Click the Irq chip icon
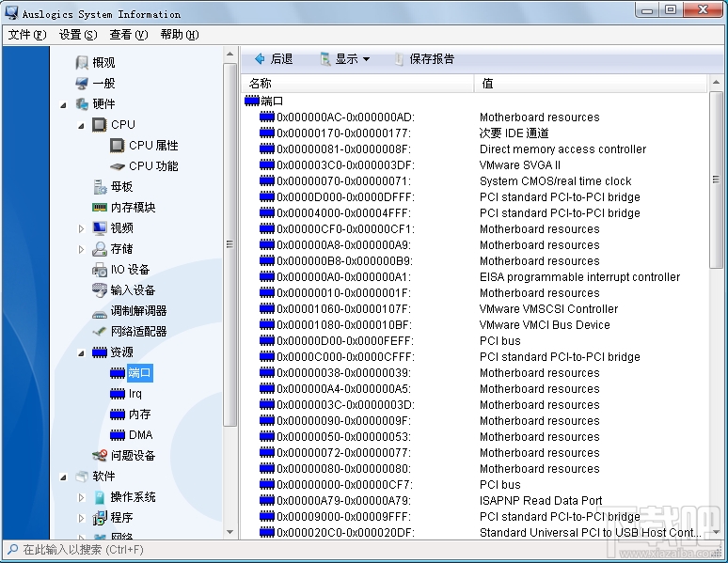Image resolution: width=728 pixels, height=563 pixels. pos(118,394)
